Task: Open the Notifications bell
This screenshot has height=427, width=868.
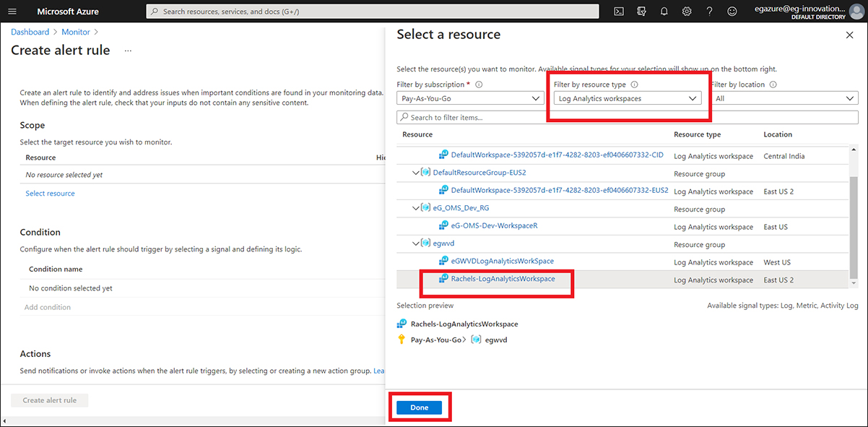Action: (x=664, y=12)
